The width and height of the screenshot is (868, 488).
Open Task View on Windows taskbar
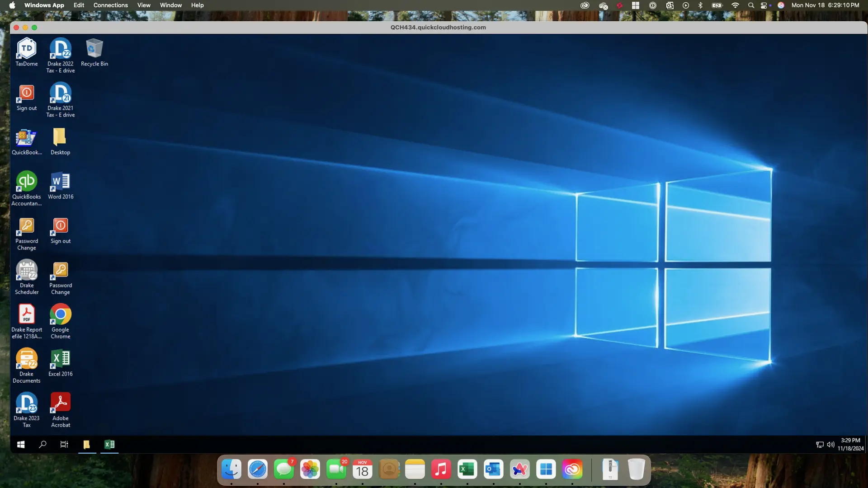tap(64, 445)
